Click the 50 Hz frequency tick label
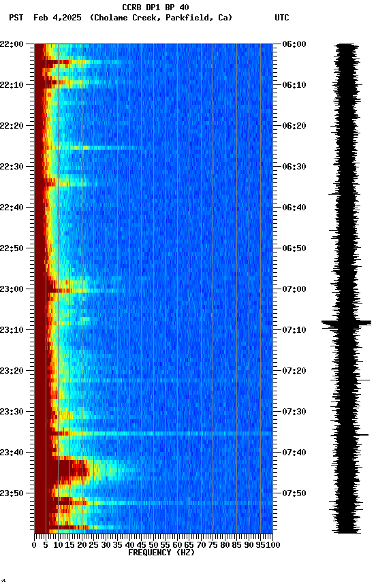Image resolution: width=376 pixels, height=588 pixels. 153,546
